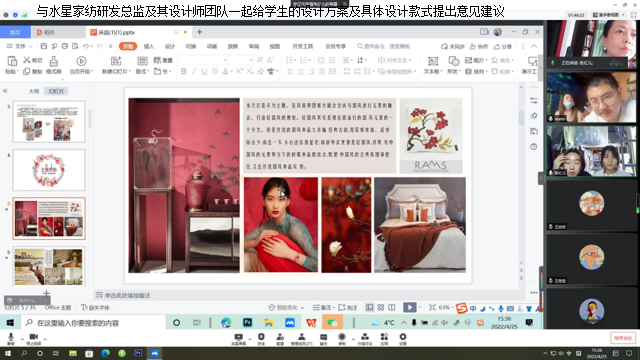Screen dimensions: 640x360
Task: Open the 设计 Design ribbon tab
Action: point(170,46)
